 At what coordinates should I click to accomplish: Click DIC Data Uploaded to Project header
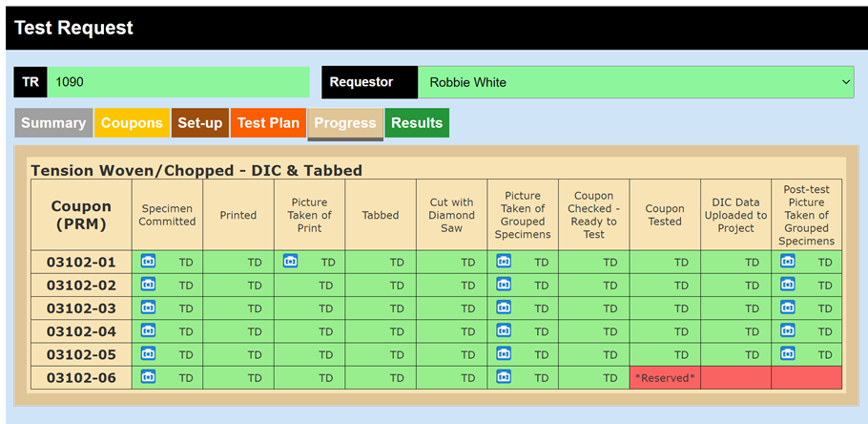point(735,215)
